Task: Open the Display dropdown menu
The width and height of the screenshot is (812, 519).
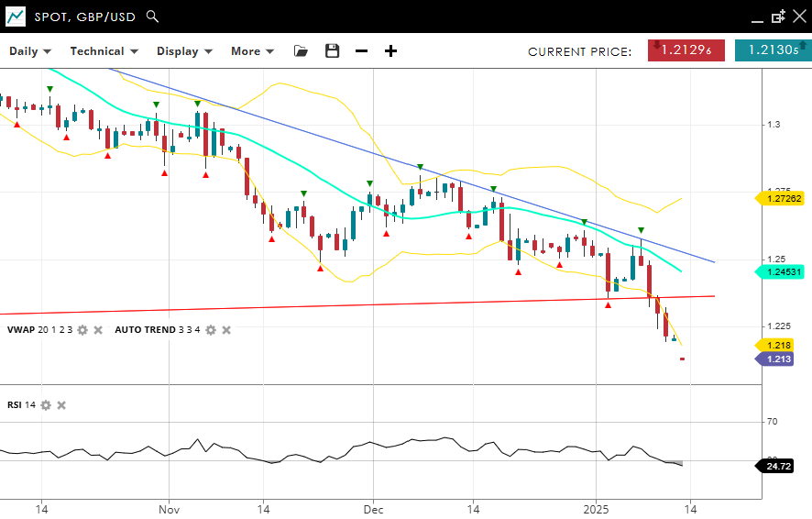Action: coord(184,51)
